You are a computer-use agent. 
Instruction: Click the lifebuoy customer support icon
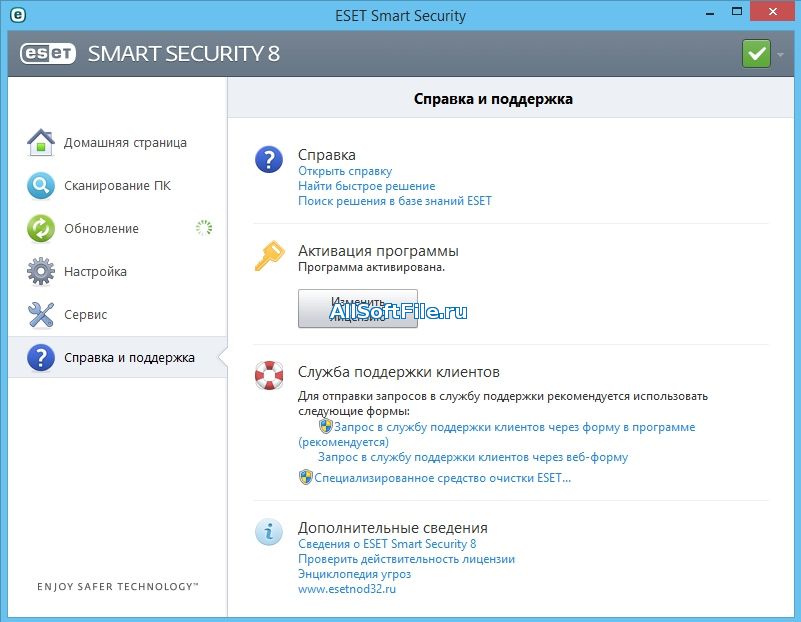tap(268, 375)
